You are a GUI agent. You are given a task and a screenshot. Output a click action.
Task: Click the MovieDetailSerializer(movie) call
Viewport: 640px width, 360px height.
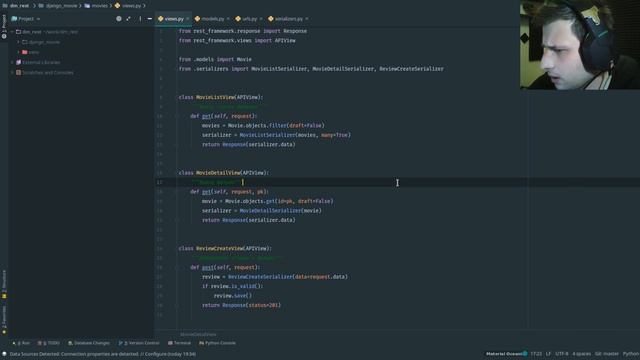tap(280, 211)
